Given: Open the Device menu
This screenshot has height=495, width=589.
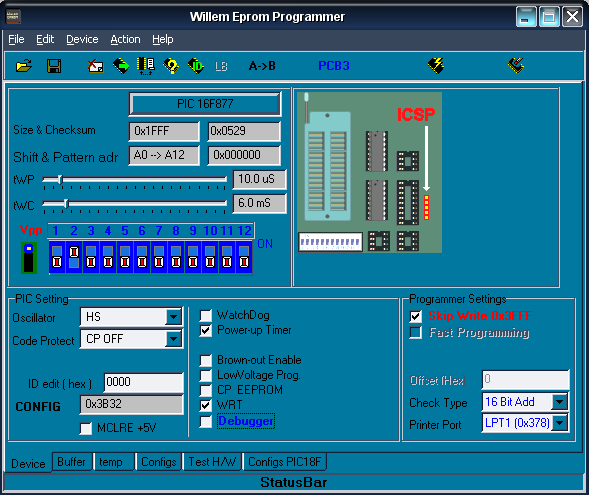Looking at the screenshot, I should (x=82, y=39).
